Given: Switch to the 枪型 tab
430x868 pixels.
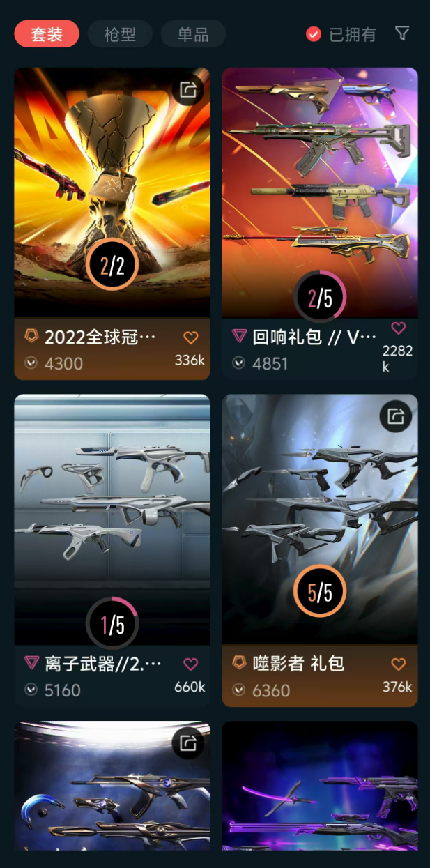Looking at the screenshot, I should point(120,34).
